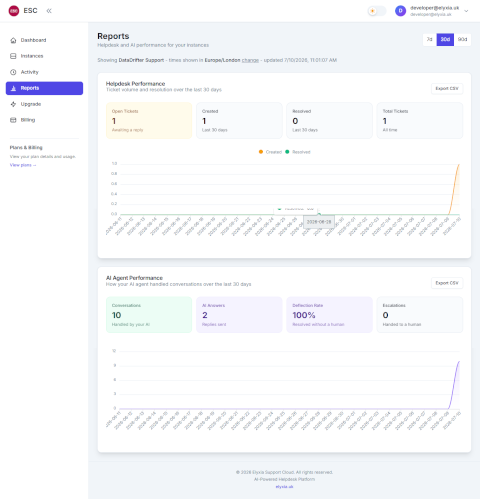Screen dimensions: 480x499
Task: Click the DataDrifter Support instance name
Action: click(x=141, y=60)
